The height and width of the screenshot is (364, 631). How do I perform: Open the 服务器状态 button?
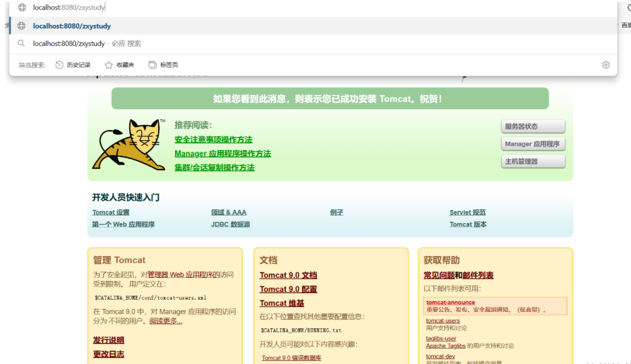(533, 126)
